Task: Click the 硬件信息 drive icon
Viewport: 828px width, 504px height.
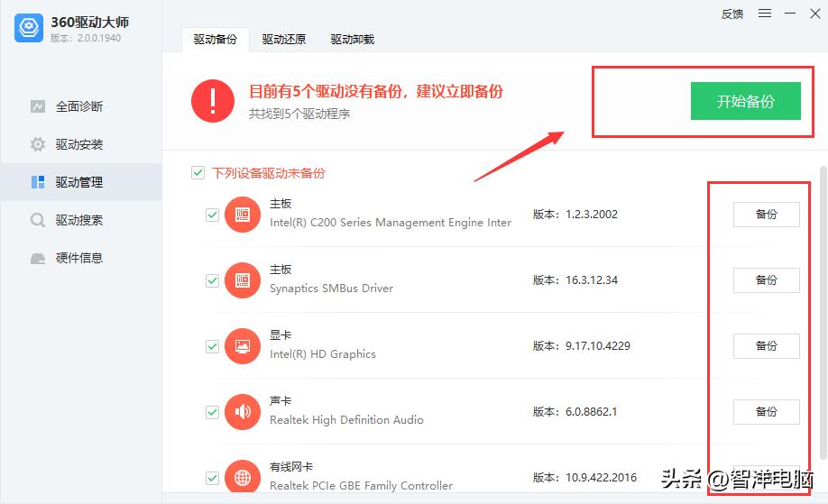Action: pyautogui.click(x=38, y=259)
